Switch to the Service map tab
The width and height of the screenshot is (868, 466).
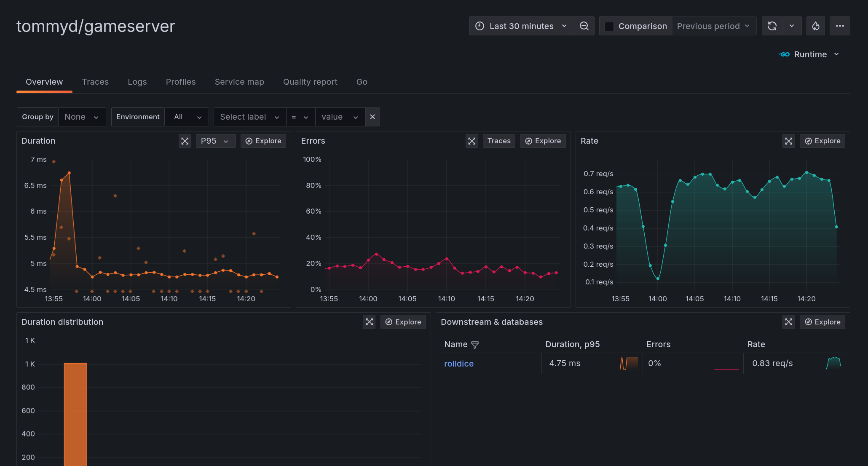[x=239, y=81]
